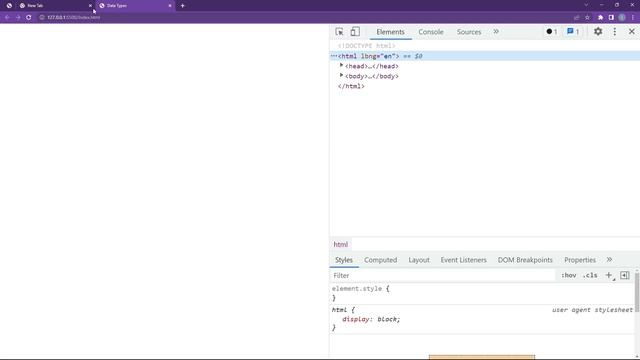Show more DevTools panel tabs chevron
640x360 pixels.
coord(496,31)
